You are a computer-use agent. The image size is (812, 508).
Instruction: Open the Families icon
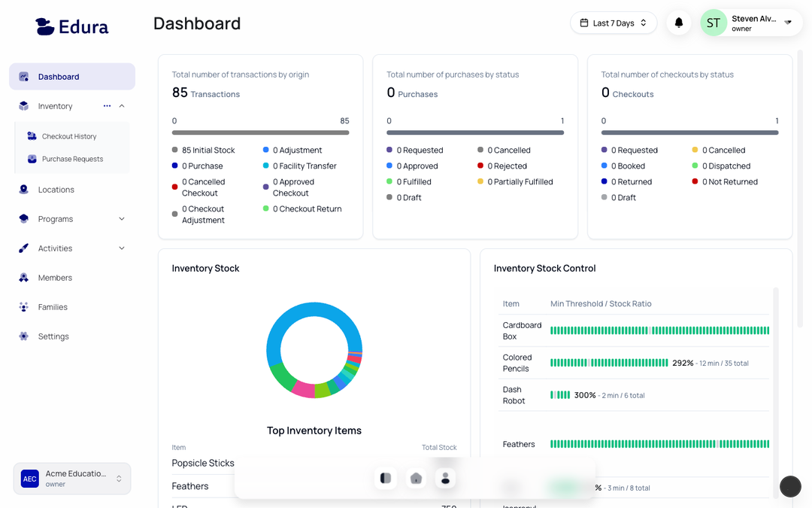[x=25, y=306]
